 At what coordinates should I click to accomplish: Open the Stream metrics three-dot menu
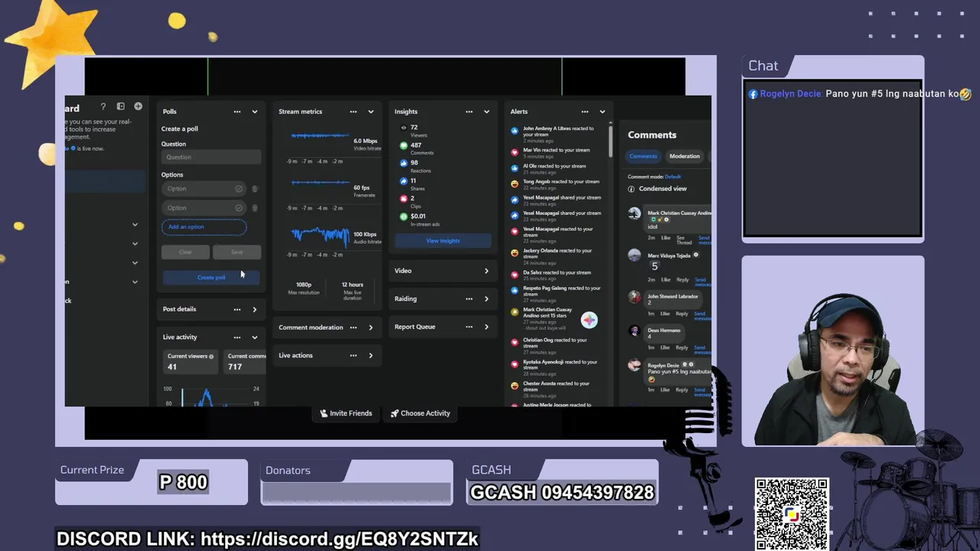[353, 112]
